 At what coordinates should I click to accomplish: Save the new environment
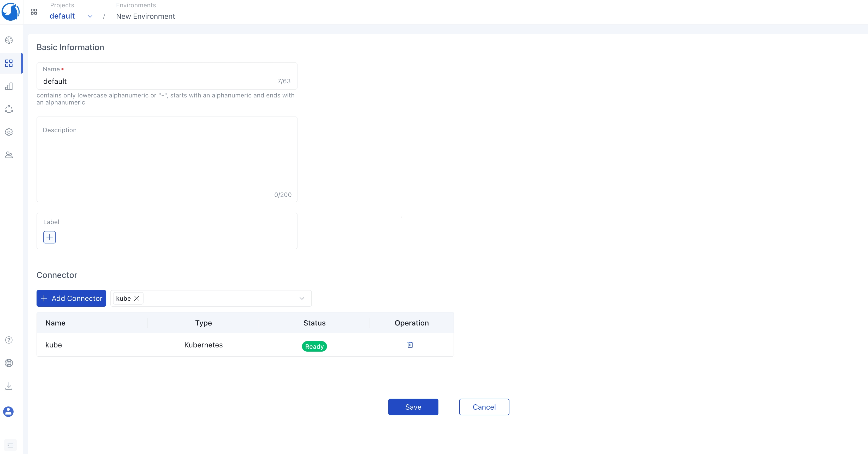point(413,407)
